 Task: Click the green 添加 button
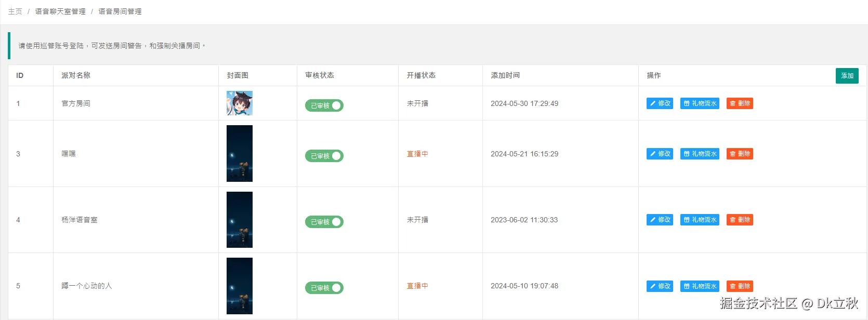[x=847, y=76]
